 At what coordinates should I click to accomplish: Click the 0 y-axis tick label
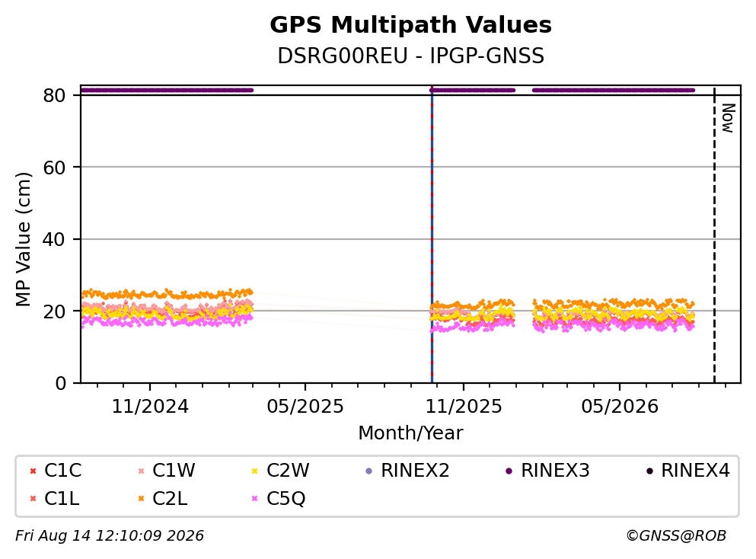pos(60,383)
